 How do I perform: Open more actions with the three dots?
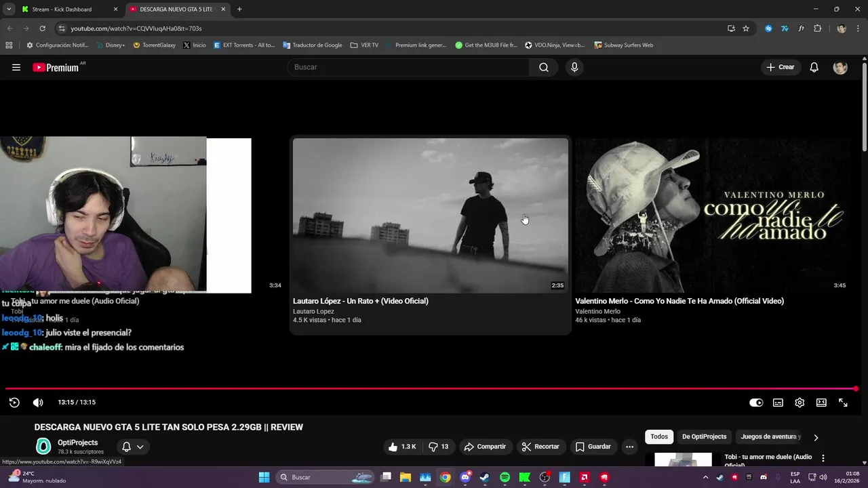pos(629,447)
